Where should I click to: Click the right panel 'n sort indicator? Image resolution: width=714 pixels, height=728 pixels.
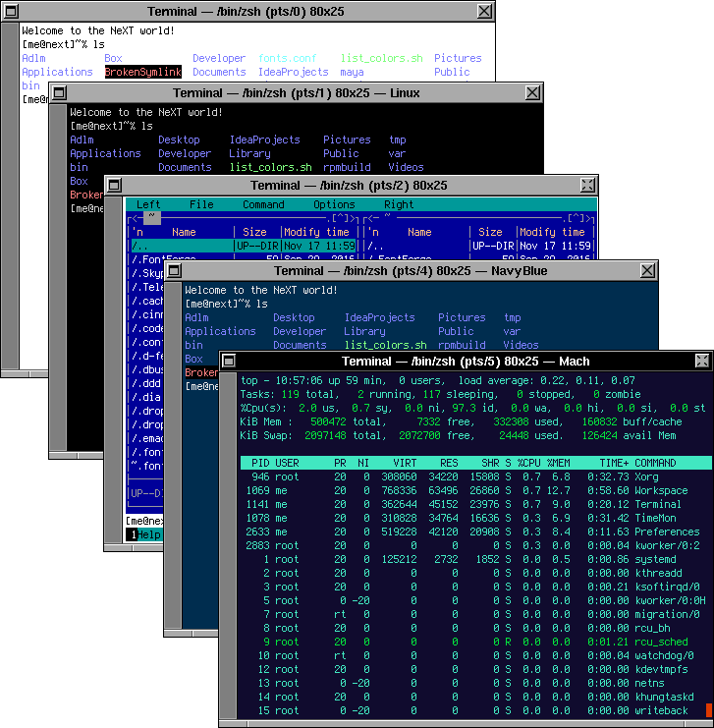[373, 232]
